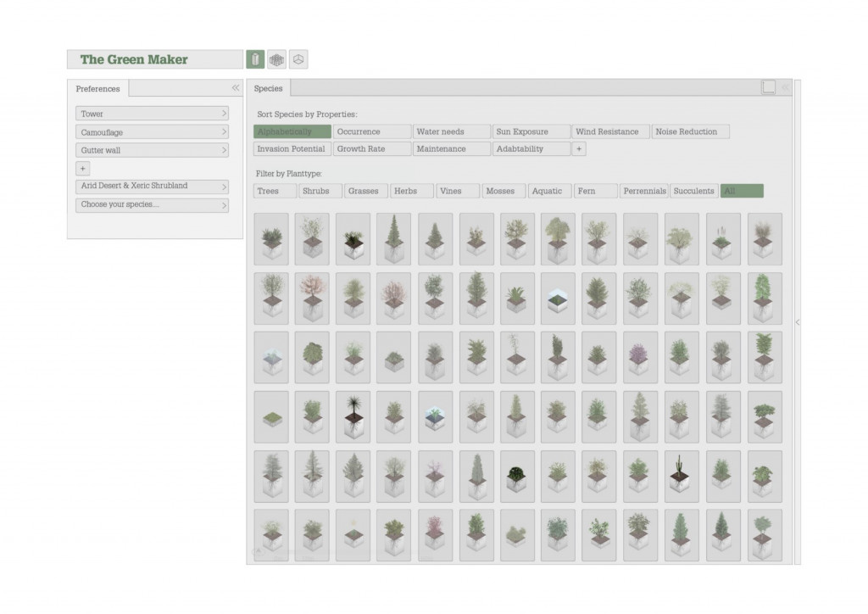Click the plus icon under Gutter wall
The width and height of the screenshot is (868, 614).
pyautogui.click(x=83, y=169)
